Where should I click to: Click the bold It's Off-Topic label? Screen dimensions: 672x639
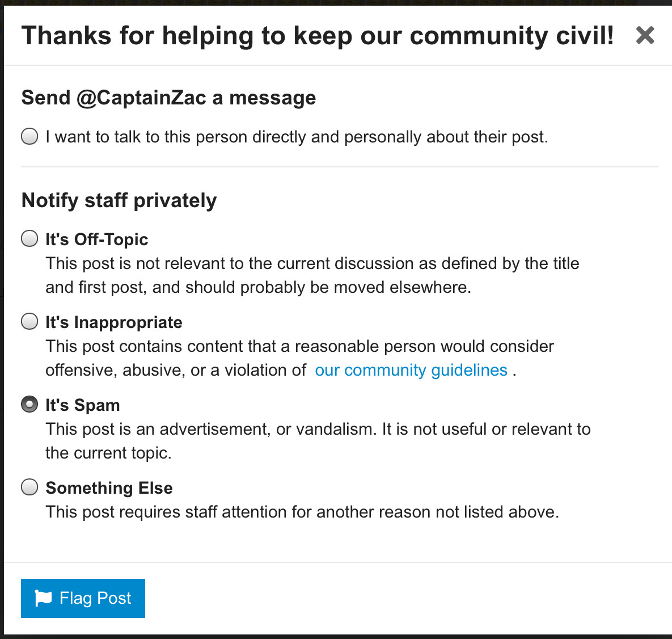pos(97,239)
